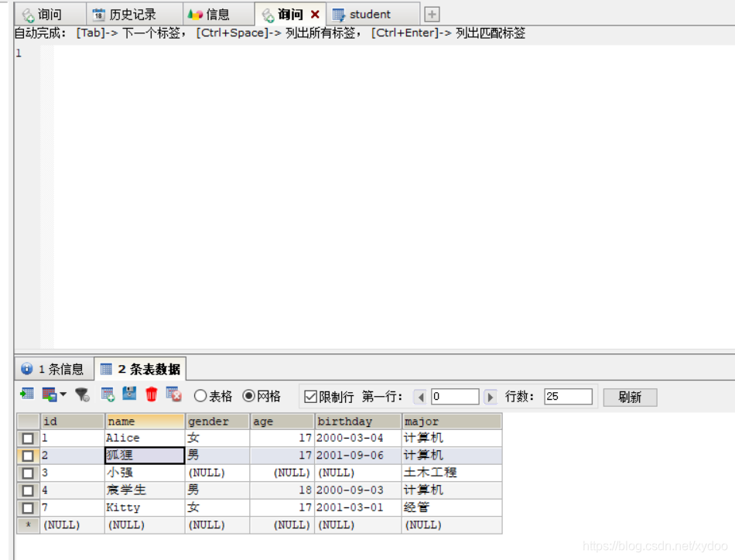Viewport: 735px width, 560px height.
Task: Close the active 询问 tab with red X
Action: coord(315,15)
